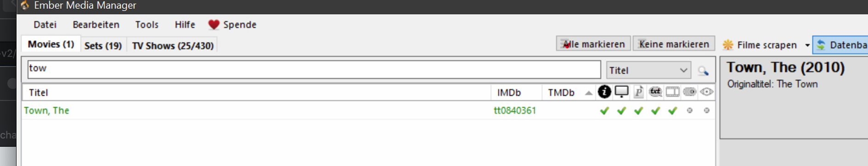Click the movie set column icon
868x166 pixels.
click(689, 92)
